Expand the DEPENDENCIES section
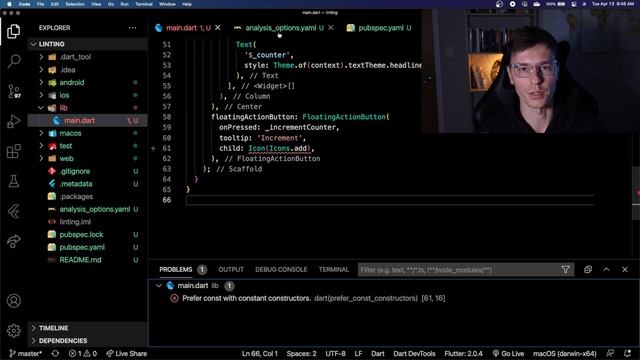 (x=87, y=340)
